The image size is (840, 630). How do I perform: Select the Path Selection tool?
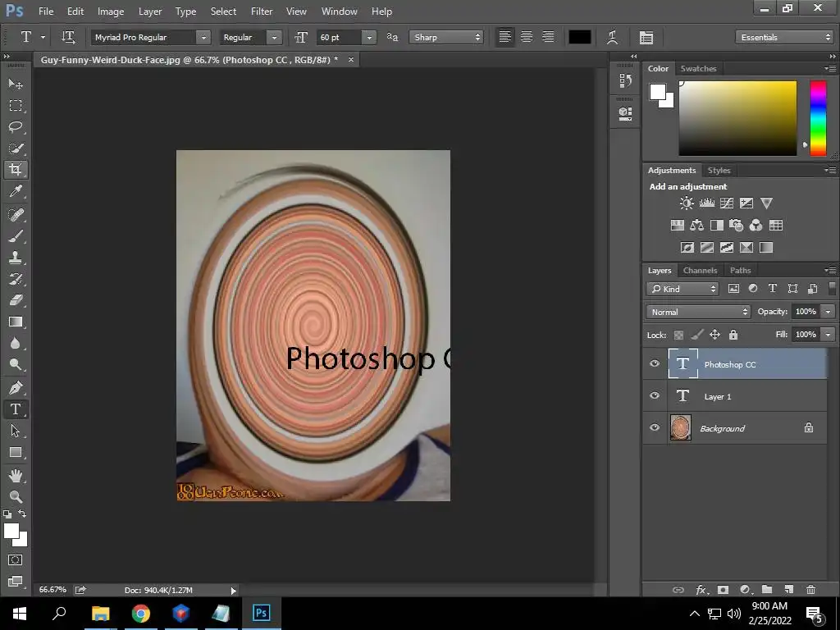coord(16,431)
